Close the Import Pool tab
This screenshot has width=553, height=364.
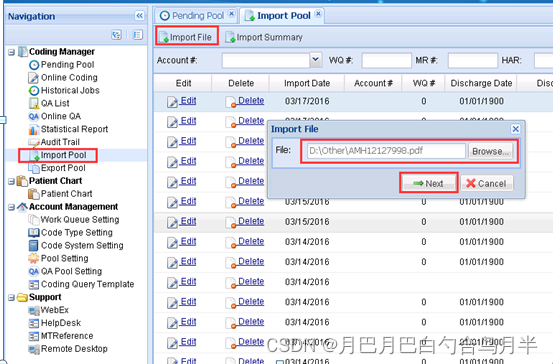(x=318, y=13)
